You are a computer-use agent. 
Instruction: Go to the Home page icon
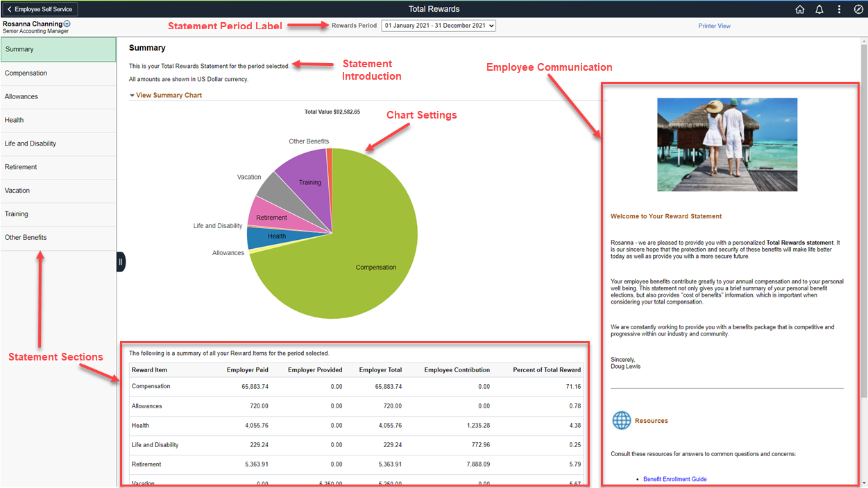(800, 10)
